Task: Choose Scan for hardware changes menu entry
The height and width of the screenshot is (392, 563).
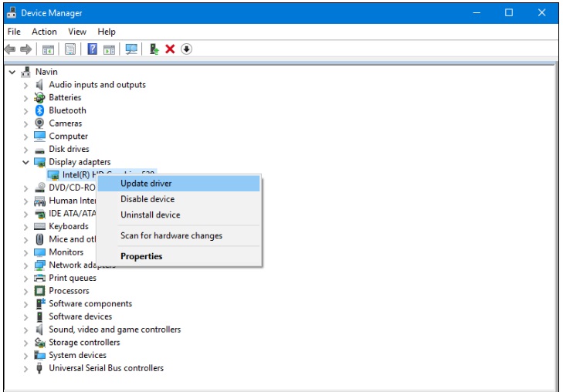Action: click(179, 235)
